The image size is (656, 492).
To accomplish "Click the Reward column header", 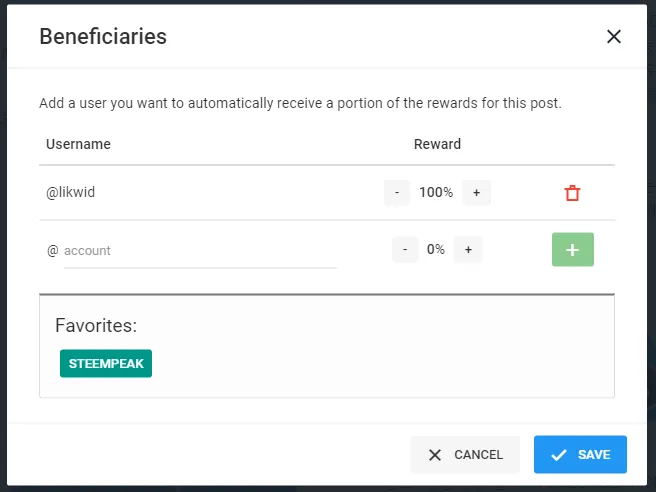I will (437, 144).
